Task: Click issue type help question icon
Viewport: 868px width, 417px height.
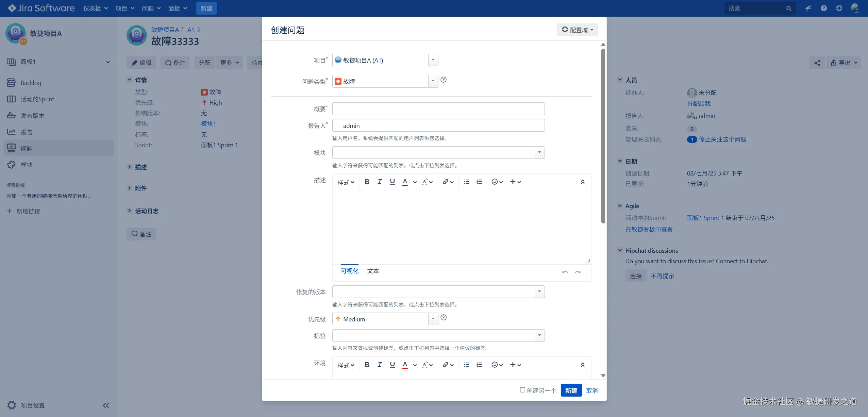Action: click(x=444, y=80)
